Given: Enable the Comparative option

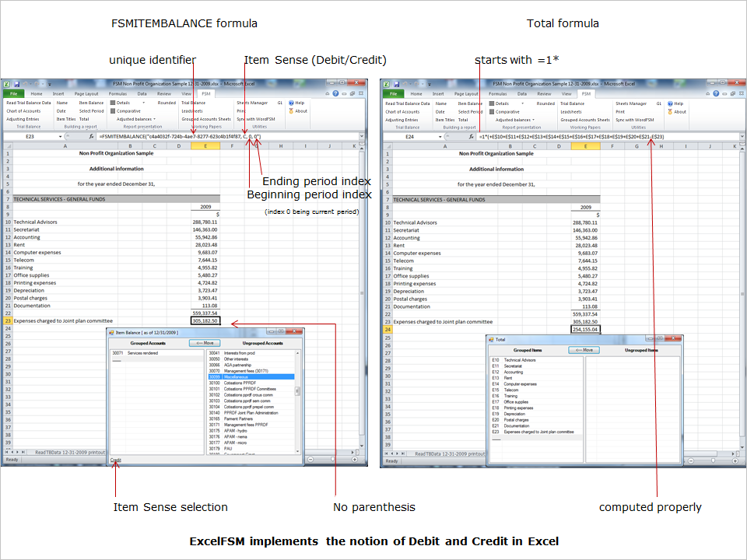Looking at the screenshot, I should coord(121,110).
